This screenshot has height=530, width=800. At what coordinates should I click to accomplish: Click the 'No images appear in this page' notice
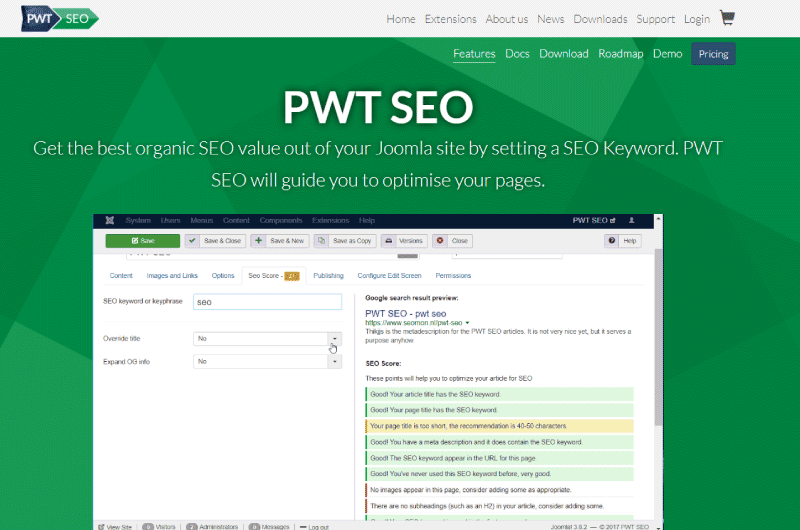[499, 490]
